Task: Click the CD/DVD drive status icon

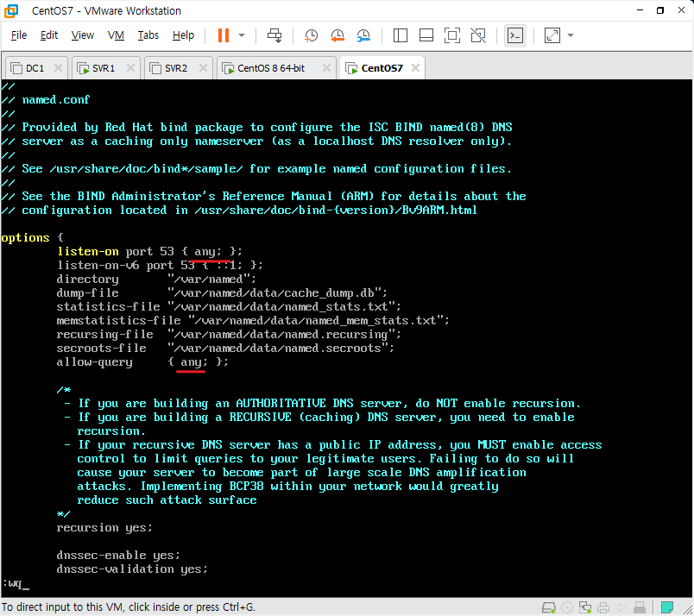Action: pyautogui.click(x=567, y=607)
